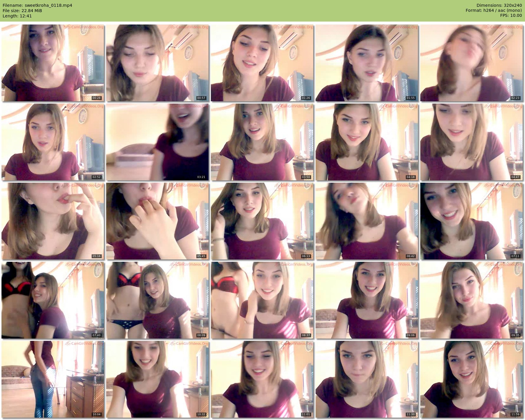Image resolution: width=525 pixels, height=420 pixels.
Task: Click the thumbnail with timestamp 11:01
Action: [262, 379]
